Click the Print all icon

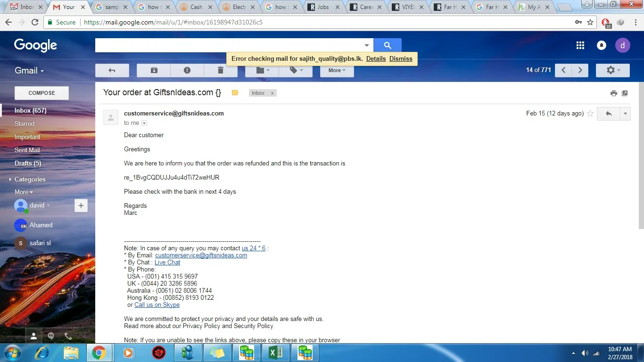click(x=613, y=93)
